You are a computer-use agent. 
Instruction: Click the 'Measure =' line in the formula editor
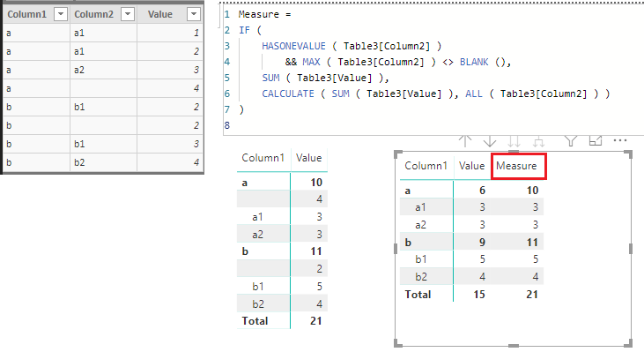pyautogui.click(x=264, y=14)
